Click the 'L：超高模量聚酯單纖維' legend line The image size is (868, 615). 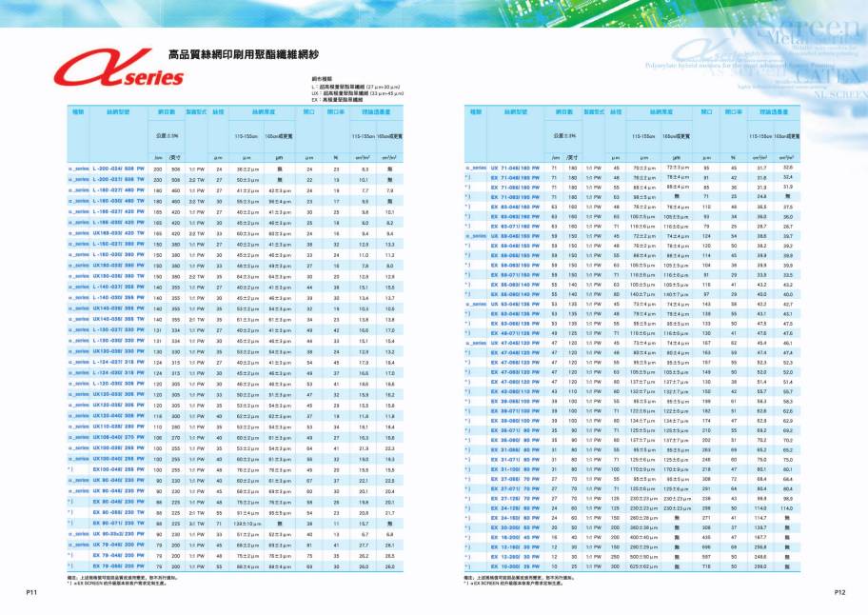pyautogui.click(x=355, y=87)
